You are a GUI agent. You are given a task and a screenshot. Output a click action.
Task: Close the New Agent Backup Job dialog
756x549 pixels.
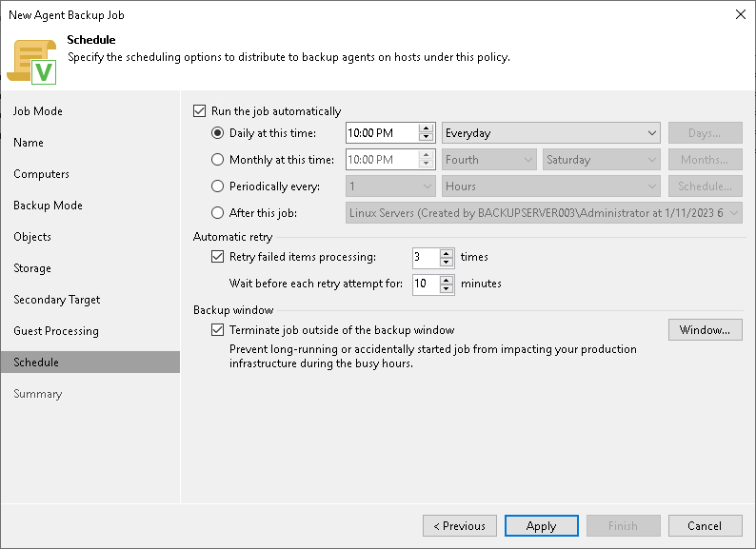click(x=741, y=14)
